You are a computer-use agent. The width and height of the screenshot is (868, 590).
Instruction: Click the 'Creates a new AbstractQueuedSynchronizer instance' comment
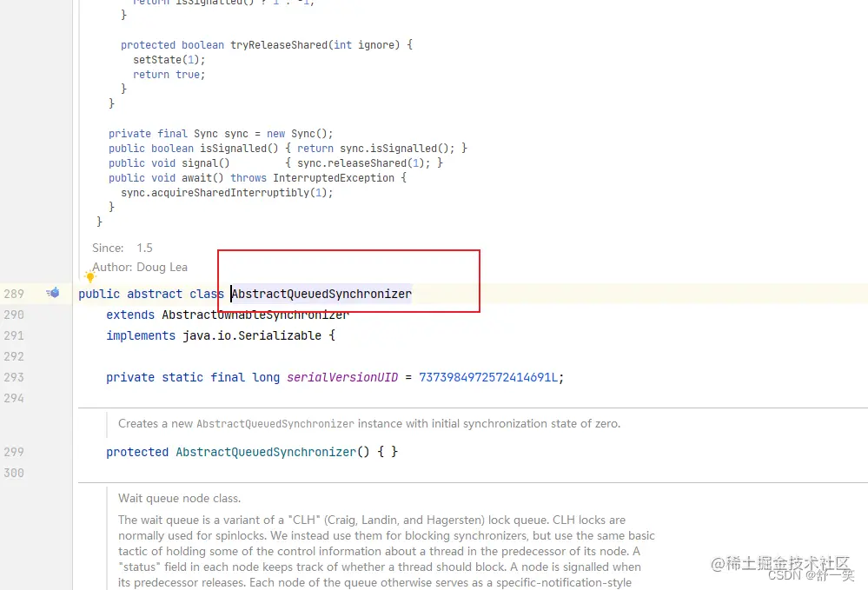pos(261,424)
